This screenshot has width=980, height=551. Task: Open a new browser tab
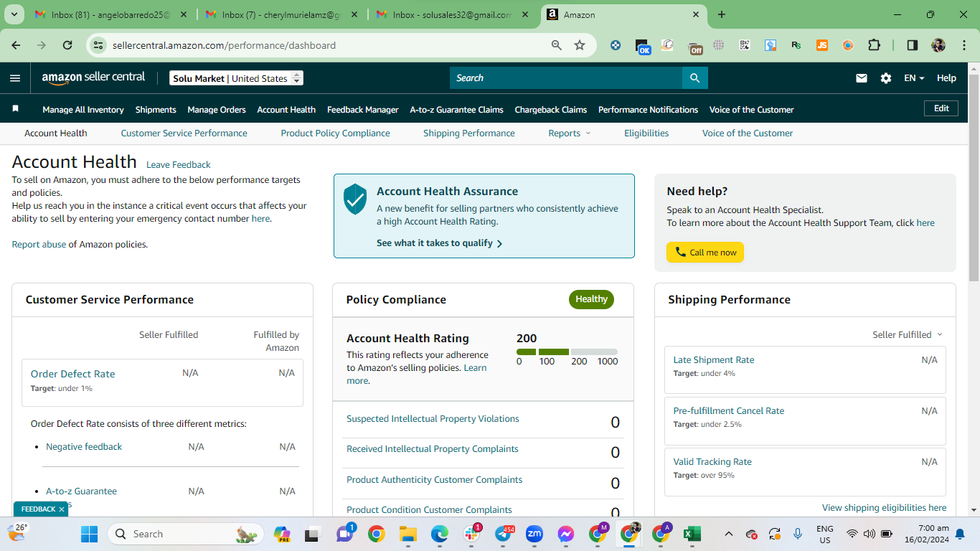click(x=722, y=14)
